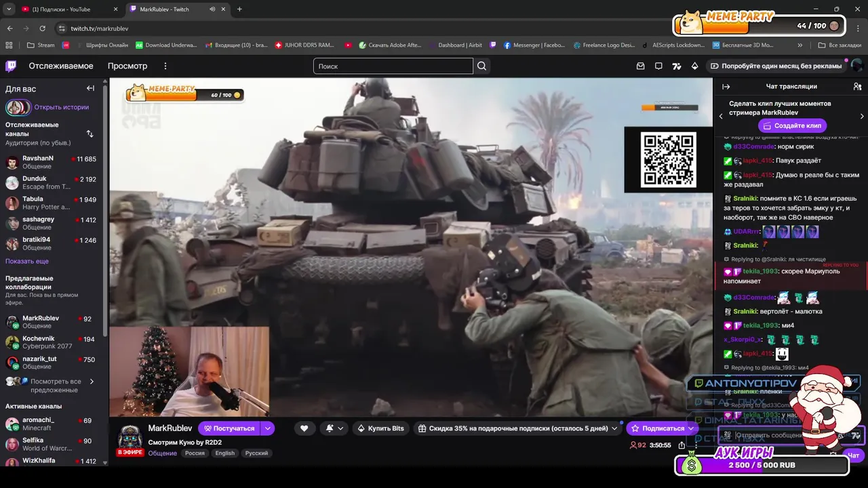Expand the Постучаться button dropdown arrow
The width and height of the screenshot is (868, 488).
point(268,428)
